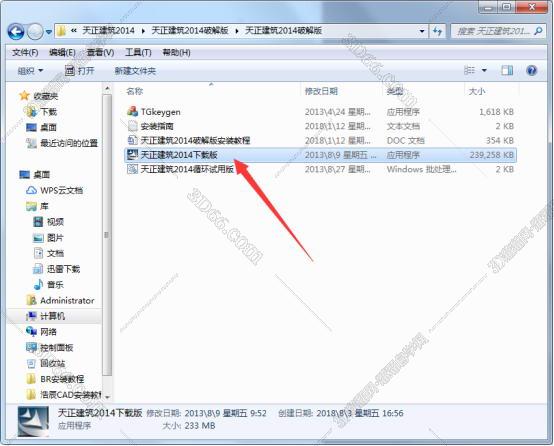554x446 pixels.
Task: Open the 查看(V) menu
Action: [x=100, y=53]
